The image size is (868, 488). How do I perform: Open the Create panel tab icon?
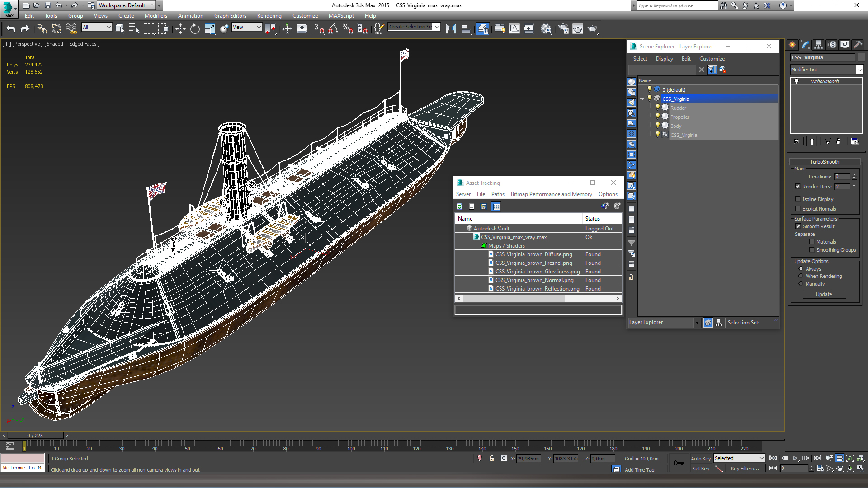(x=793, y=45)
